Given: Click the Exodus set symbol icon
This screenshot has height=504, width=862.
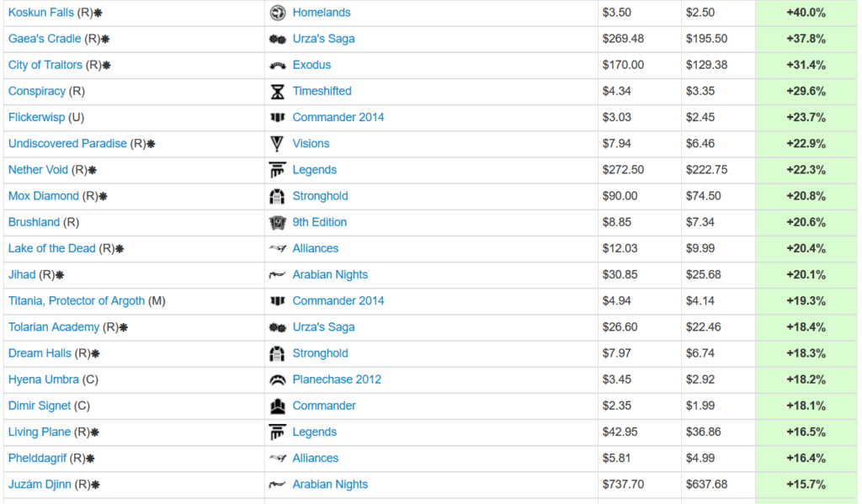Looking at the screenshot, I should [x=278, y=66].
